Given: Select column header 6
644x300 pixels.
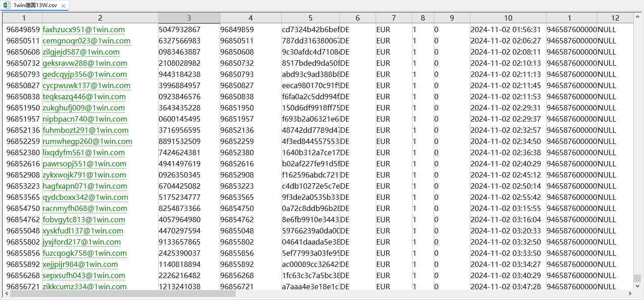Looking at the screenshot, I should point(358,18).
